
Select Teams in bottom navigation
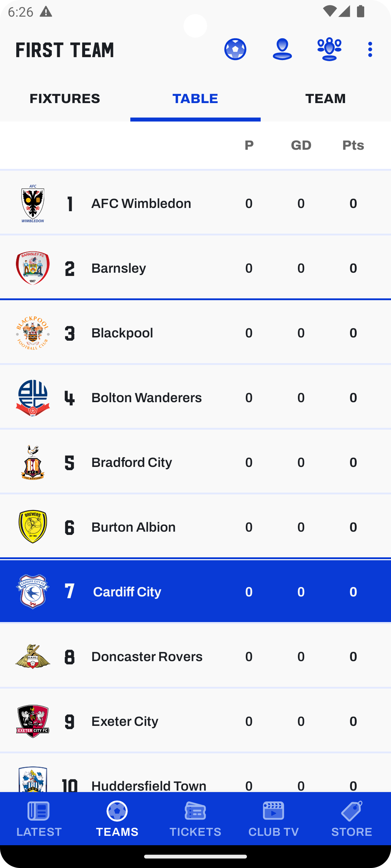(x=117, y=819)
